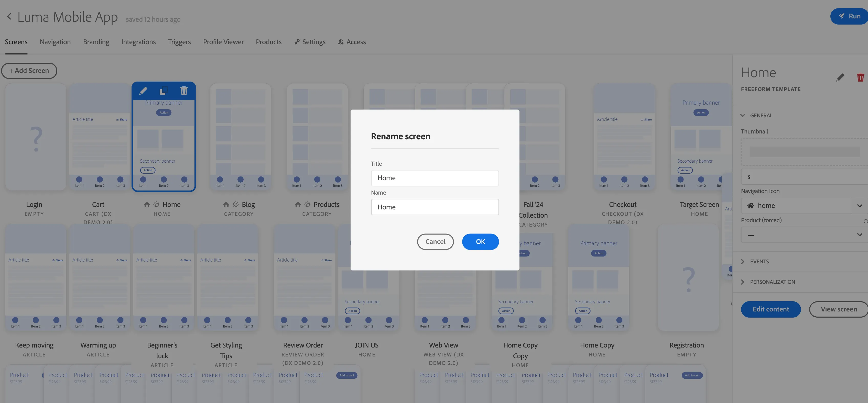Go back using the arrow beside Luma Mobile App
Image resolution: width=868 pixels, height=403 pixels.
pos(9,16)
